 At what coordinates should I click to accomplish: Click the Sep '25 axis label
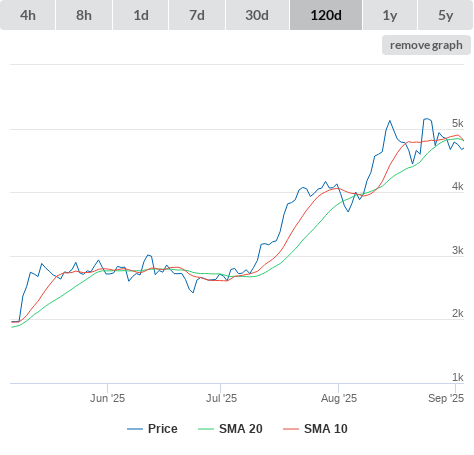tap(446, 398)
